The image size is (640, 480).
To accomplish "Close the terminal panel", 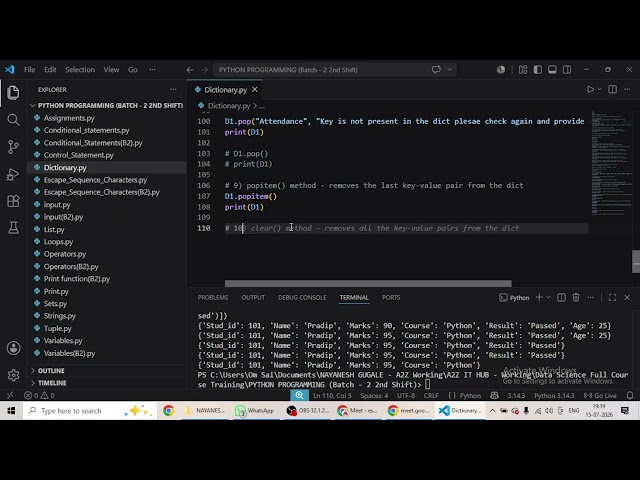I will 627,298.
